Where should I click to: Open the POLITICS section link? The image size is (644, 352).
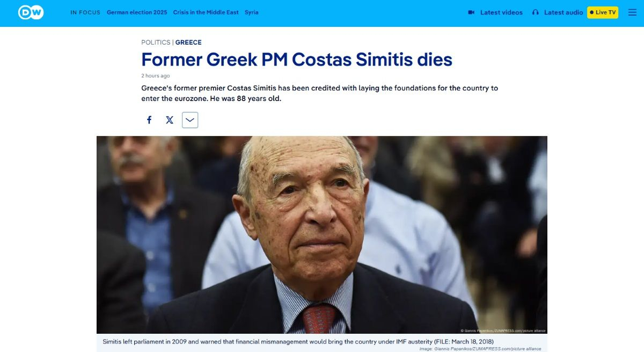(x=156, y=42)
